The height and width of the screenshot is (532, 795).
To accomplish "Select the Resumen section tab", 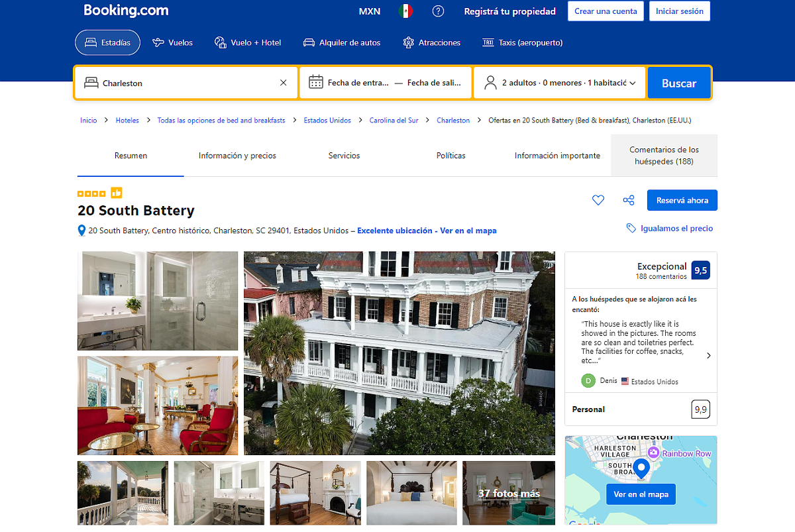I will coord(131,156).
